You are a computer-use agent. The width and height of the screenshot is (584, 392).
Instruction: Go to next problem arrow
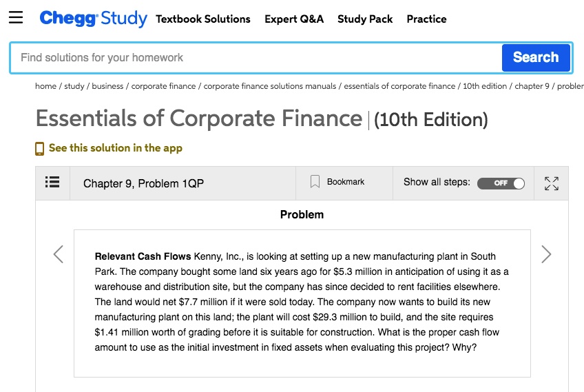pos(546,254)
